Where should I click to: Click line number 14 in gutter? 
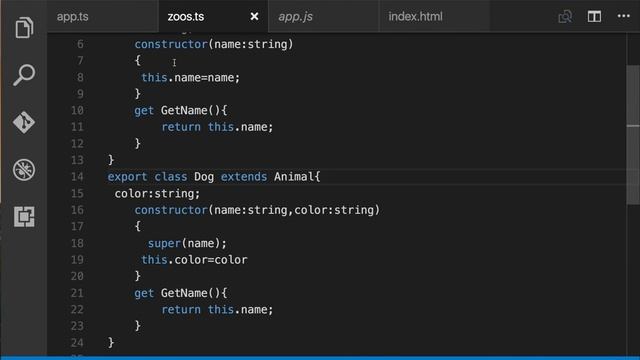coord(77,177)
